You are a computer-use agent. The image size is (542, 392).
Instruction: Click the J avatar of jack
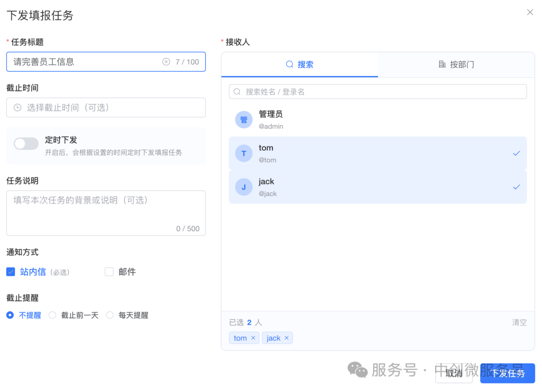[244, 187]
